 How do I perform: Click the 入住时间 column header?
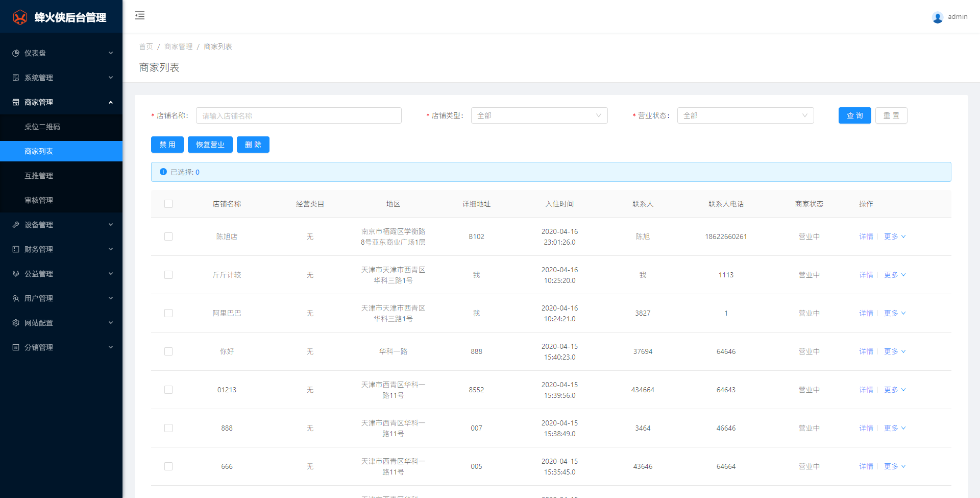pos(559,204)
